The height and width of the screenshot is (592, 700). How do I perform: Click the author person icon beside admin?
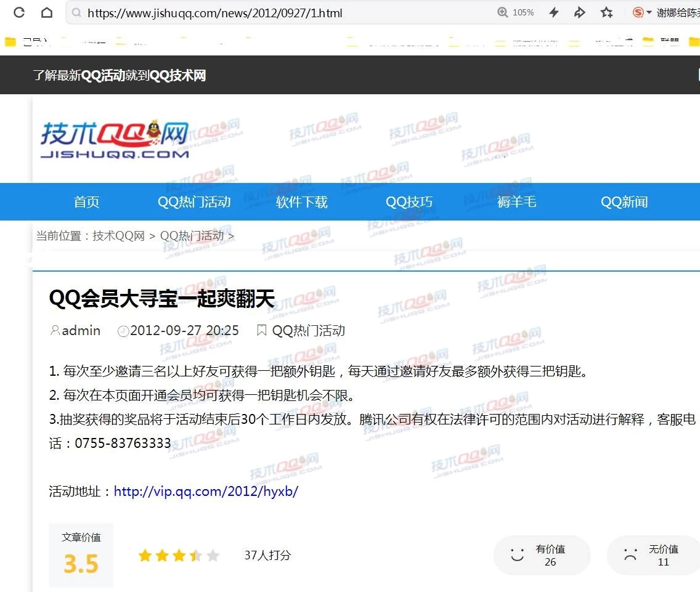[54, 330]
